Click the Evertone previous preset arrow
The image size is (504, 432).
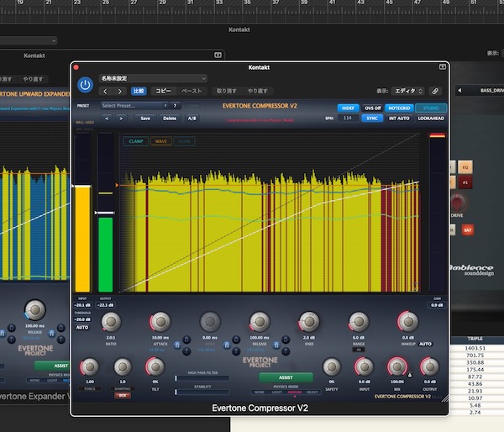click(107, 119)
